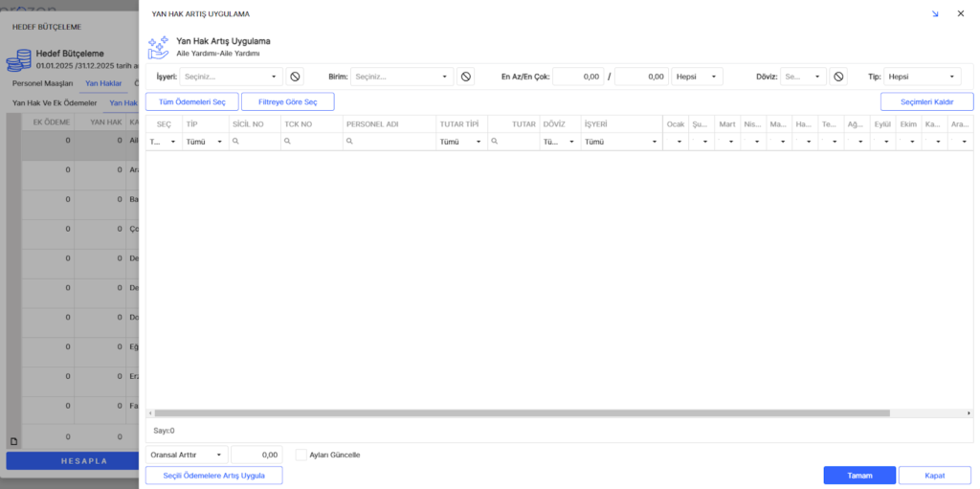Open the Oransal Arttır dropdown
This screenshot has width=980, height=489.
188,455
